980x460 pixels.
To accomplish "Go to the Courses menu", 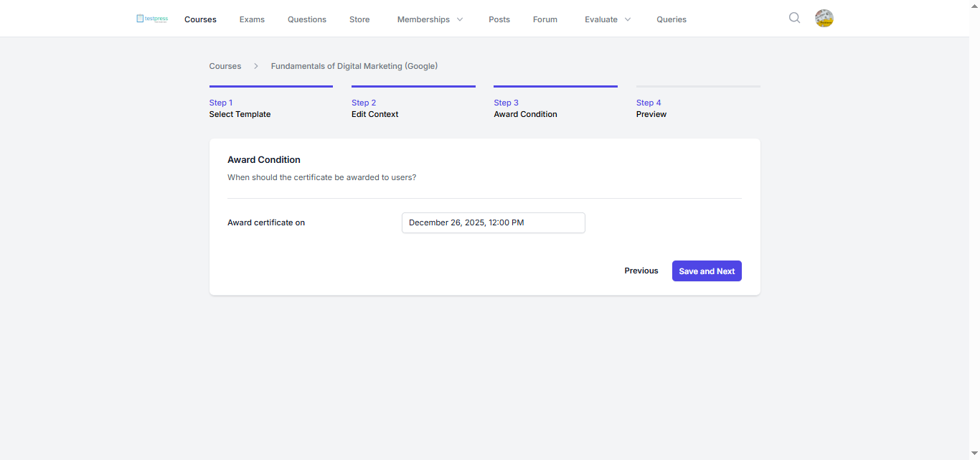I will pos(200,19).
